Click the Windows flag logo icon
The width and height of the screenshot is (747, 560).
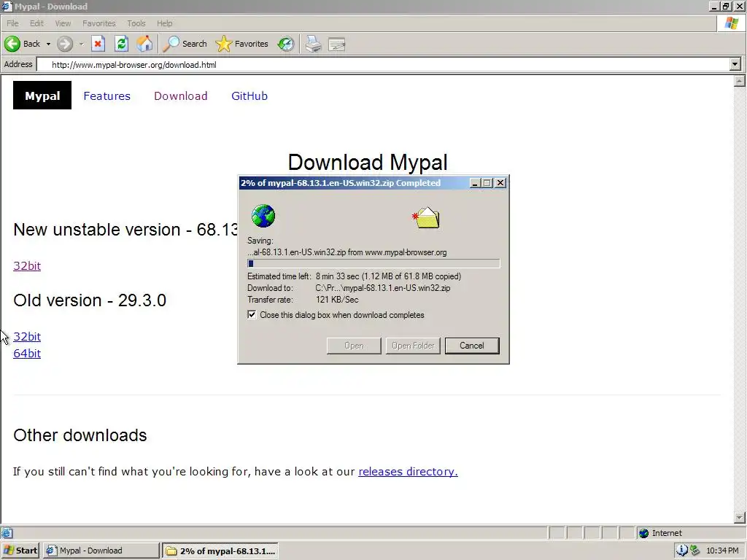pyautogui.click(x=732, y=23)
